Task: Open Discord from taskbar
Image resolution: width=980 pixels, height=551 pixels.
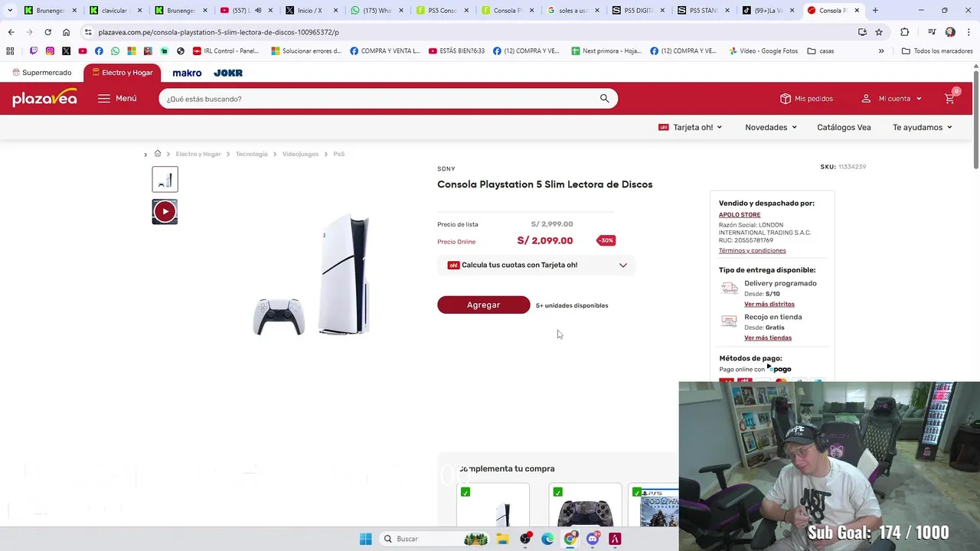Action: pos(593,539)
